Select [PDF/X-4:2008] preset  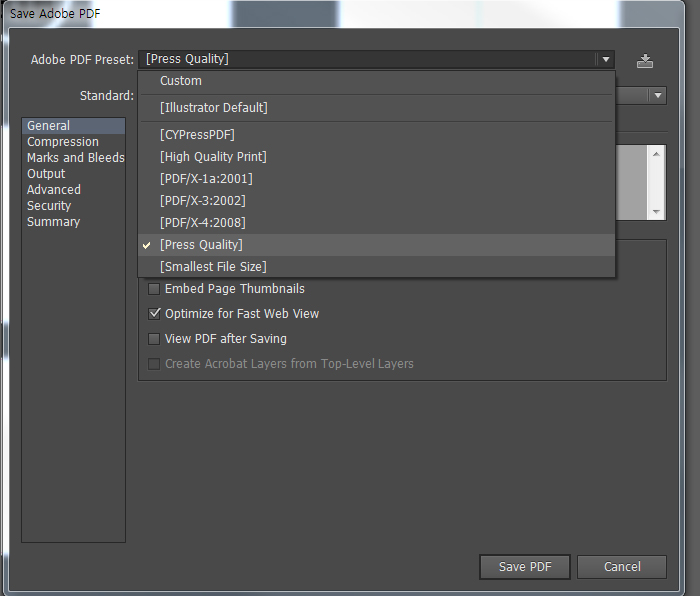[x=376, y=222]
